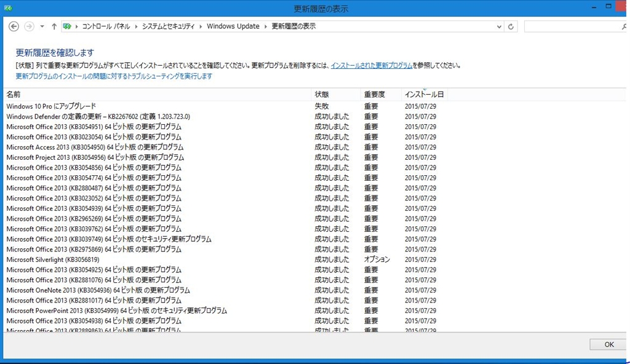Sort by 重要度 column header
Screen dimensions: 630x364
point(381,95)
